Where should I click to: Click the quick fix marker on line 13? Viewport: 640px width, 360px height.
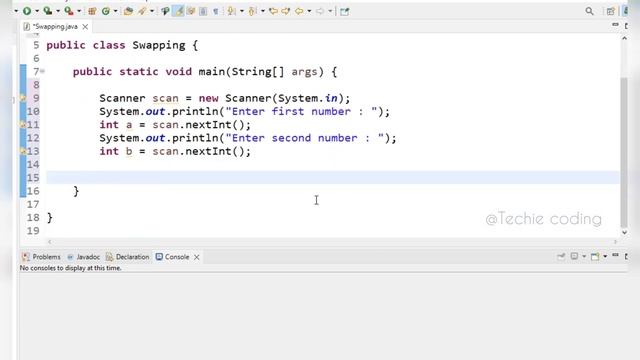click(23, 151)
